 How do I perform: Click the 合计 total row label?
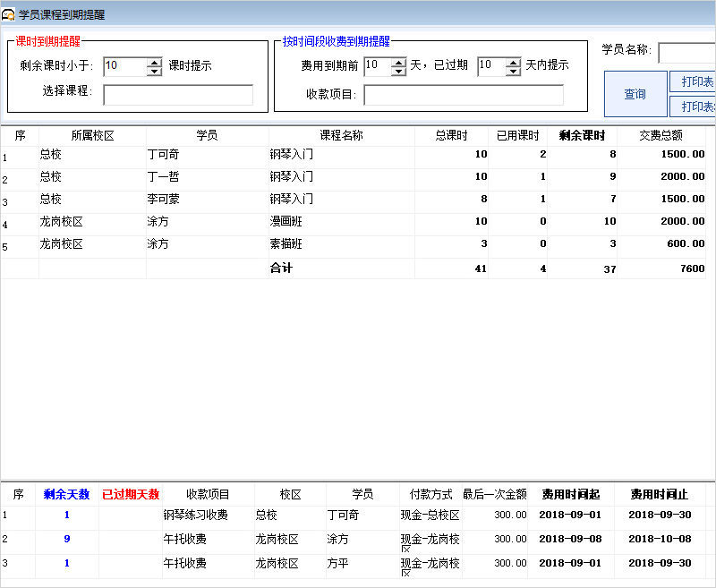[x=281, y=268]
